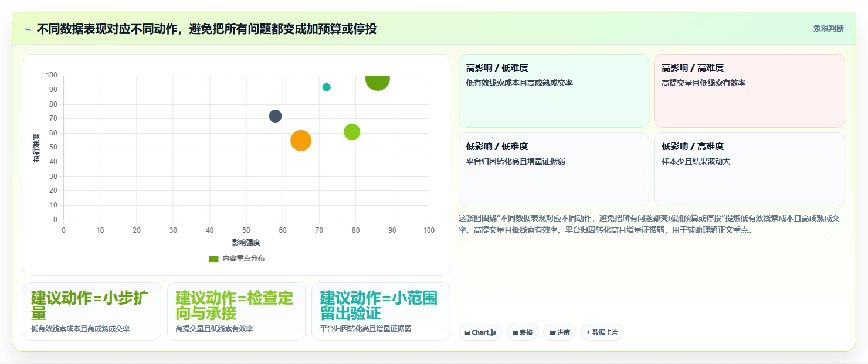Click the 数据卡片 tag

point(602,332)
